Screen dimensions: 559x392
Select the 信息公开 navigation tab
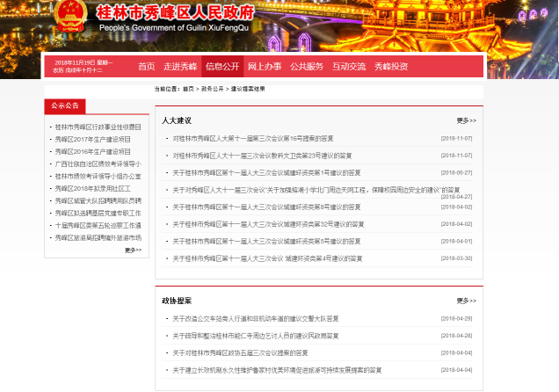coord(222,67)
